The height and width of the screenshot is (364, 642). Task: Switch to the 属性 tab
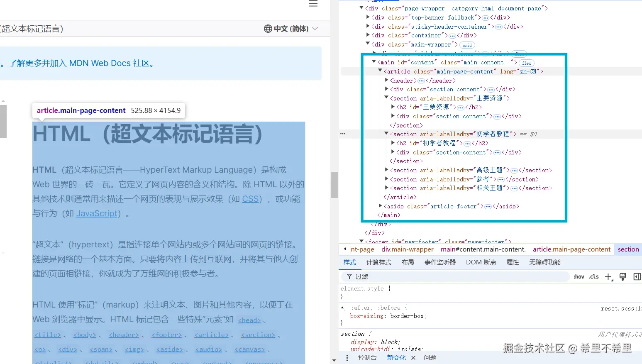(x=513, y=262)
